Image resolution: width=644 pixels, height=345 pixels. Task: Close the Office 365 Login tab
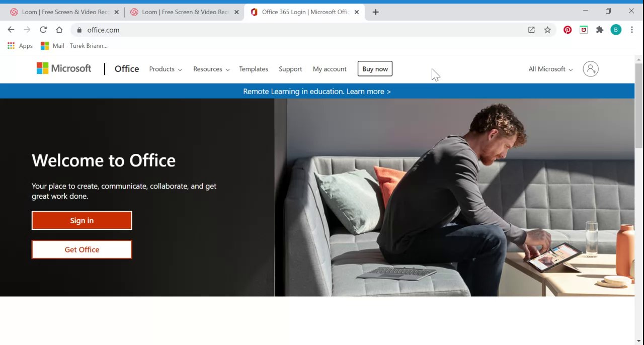[x=356, y=12]
